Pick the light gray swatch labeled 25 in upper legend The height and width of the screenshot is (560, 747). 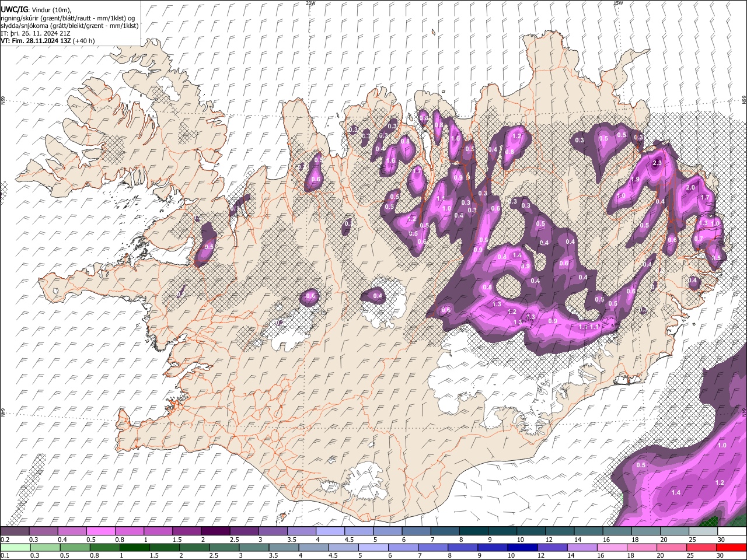coord(704,531)
